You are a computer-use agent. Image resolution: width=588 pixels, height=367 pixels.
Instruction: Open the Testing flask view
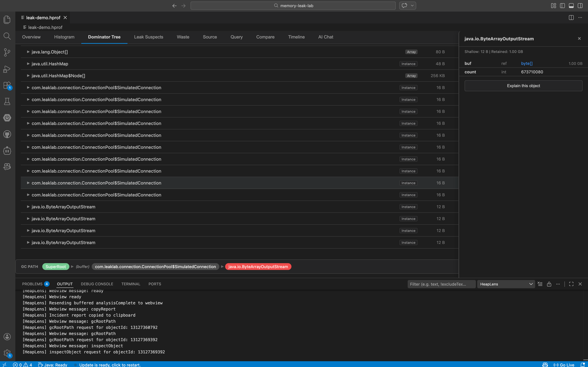(7, 101)
